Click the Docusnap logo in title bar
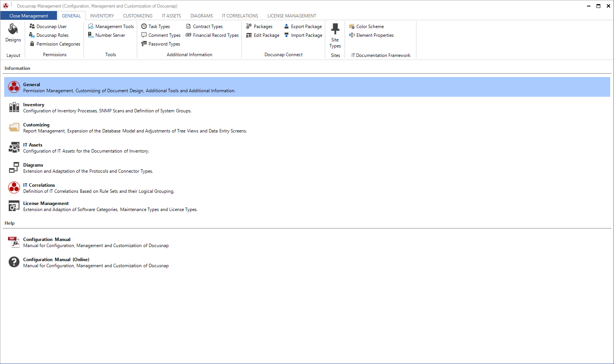The width and height of the screenshot is (614, 364). point(6,6)
